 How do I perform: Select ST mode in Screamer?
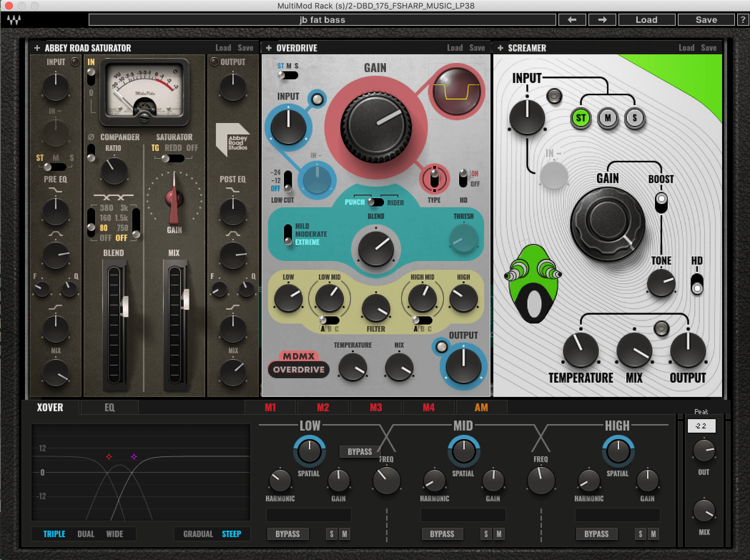pos(581,118)
